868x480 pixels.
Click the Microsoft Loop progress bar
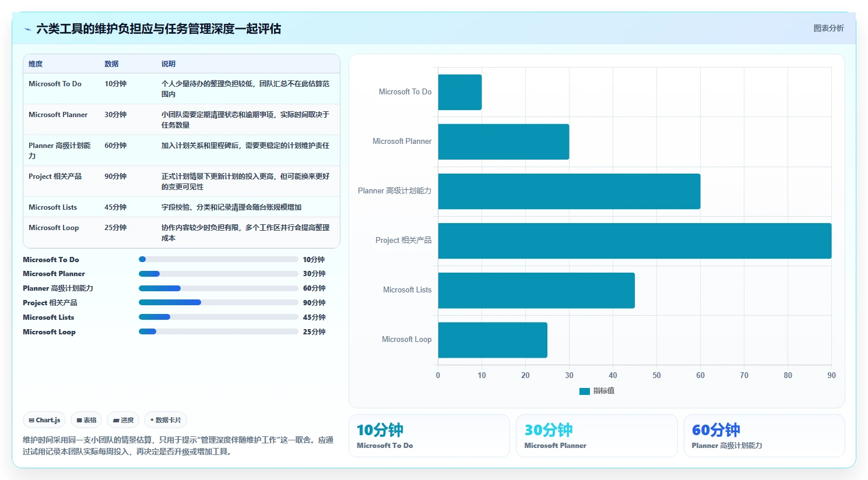tap(218, 331)
